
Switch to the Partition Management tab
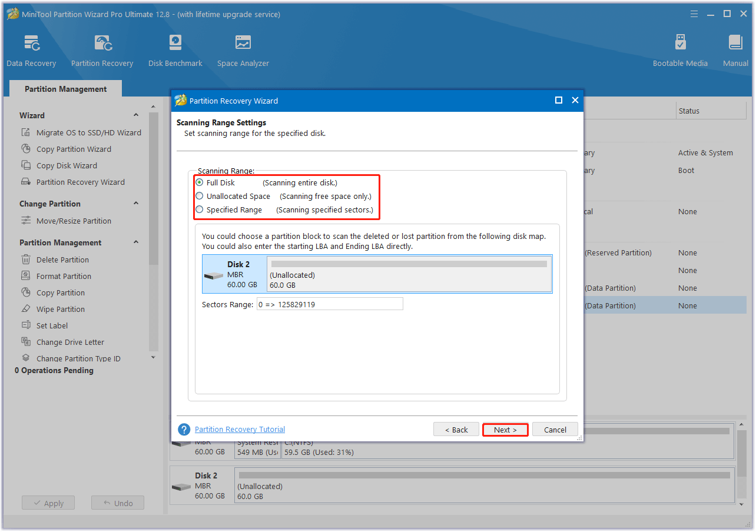coord(65,89)
